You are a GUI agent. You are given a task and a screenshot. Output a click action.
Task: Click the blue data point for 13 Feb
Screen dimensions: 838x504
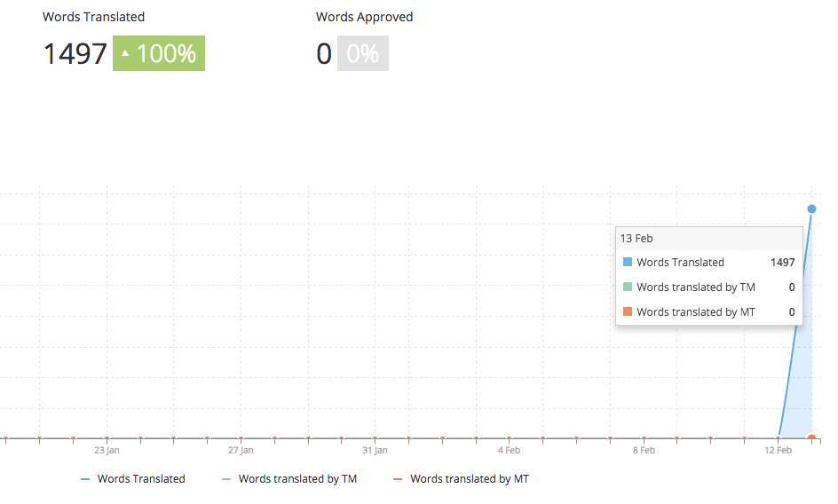(811, 209)
